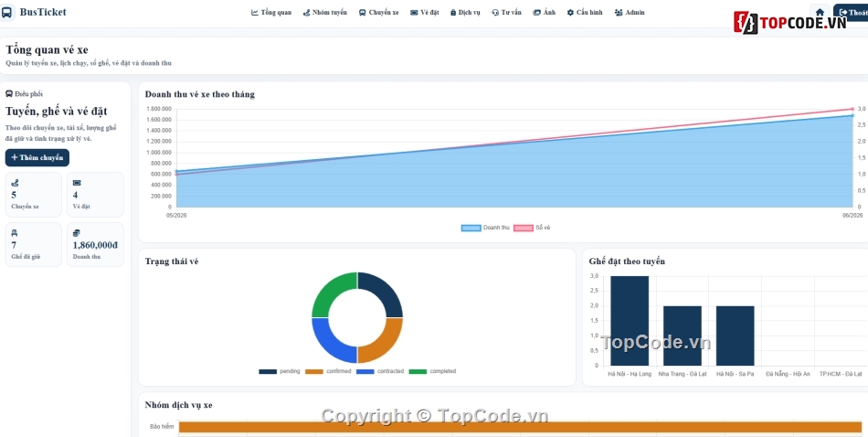Image resolution: width=868 pixels, height=437 pixels.
Task: Click the blue contracted donut segment
Action: [x=330, y=345]
